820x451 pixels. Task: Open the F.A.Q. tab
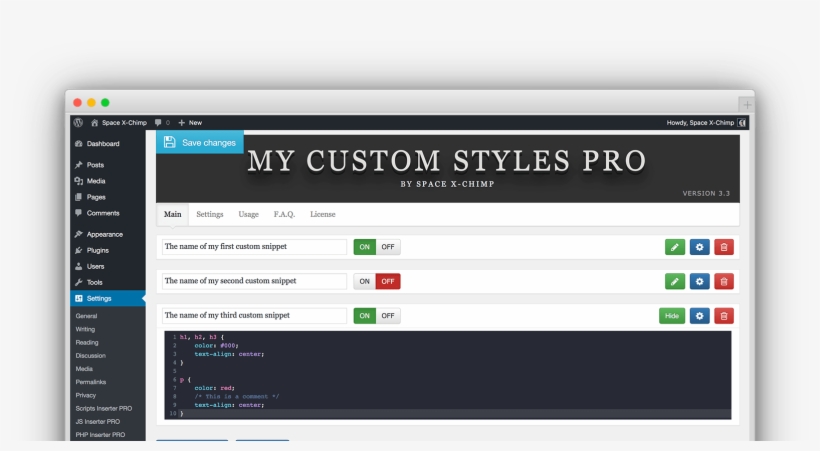click(x=285, y=214)
